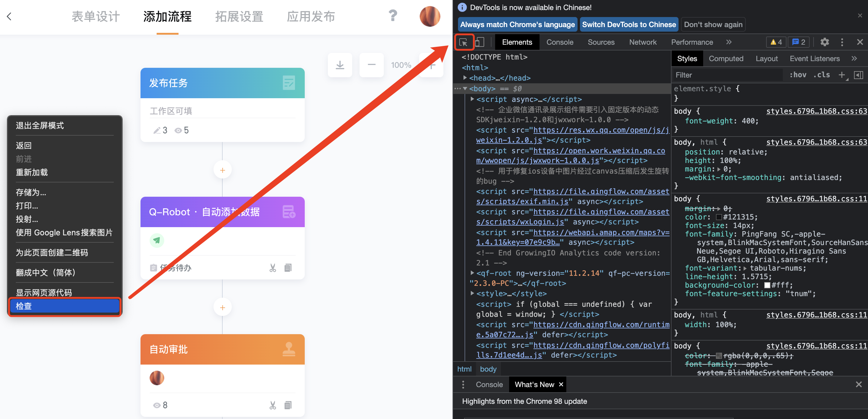Click the green paper plane icon

click(157, 241)
